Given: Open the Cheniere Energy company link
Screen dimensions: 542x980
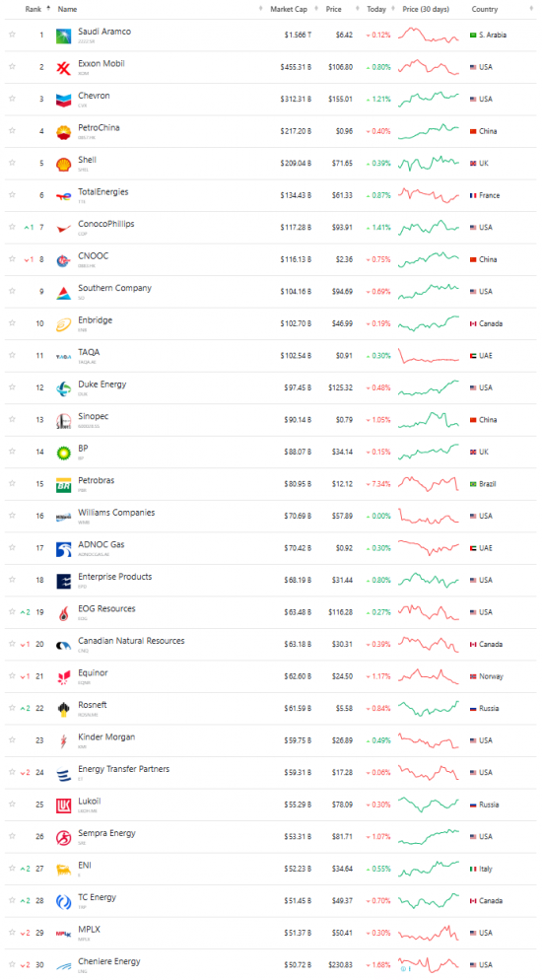Looking at the screenshot, I should coord(109,961).
